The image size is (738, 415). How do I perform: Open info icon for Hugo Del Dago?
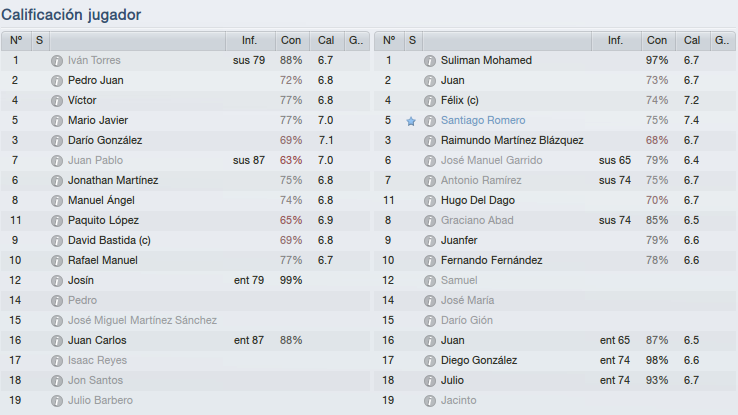(x=430, y=201)
